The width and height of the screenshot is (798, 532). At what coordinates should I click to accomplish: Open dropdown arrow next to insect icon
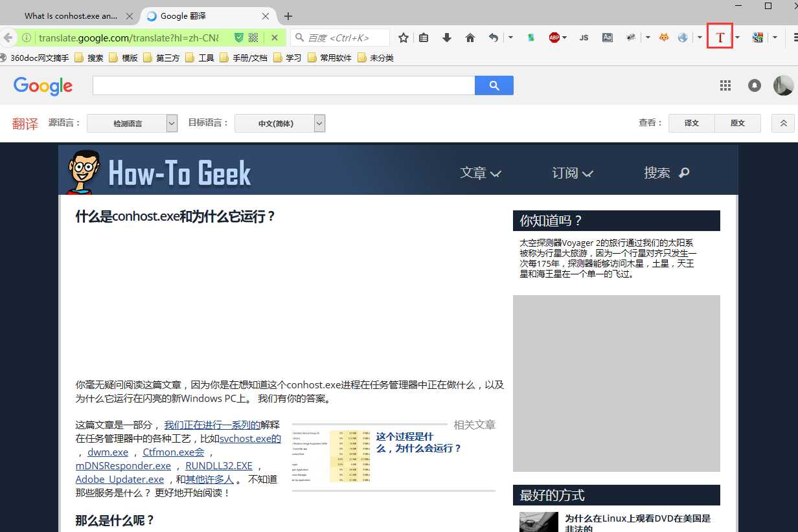click(648, 38)
